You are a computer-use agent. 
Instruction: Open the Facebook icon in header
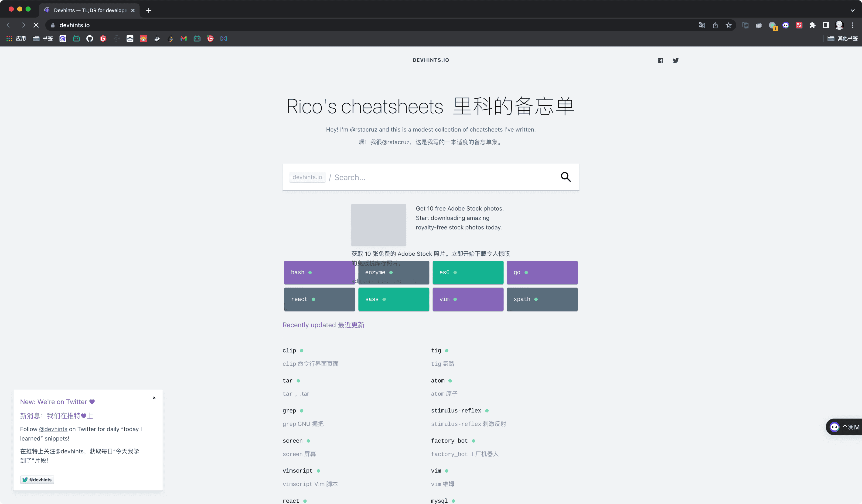click(661, 61)
